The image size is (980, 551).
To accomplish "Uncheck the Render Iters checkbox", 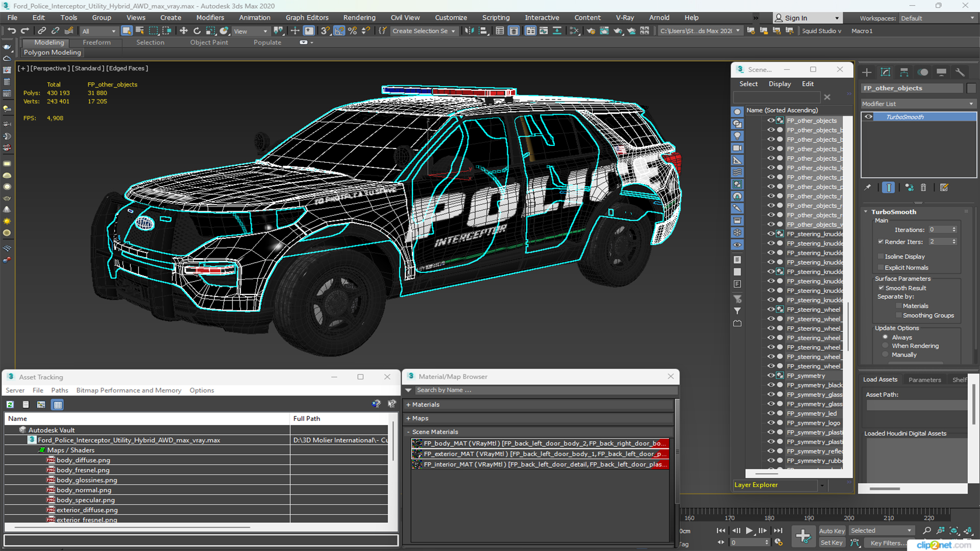I will 880,242.
